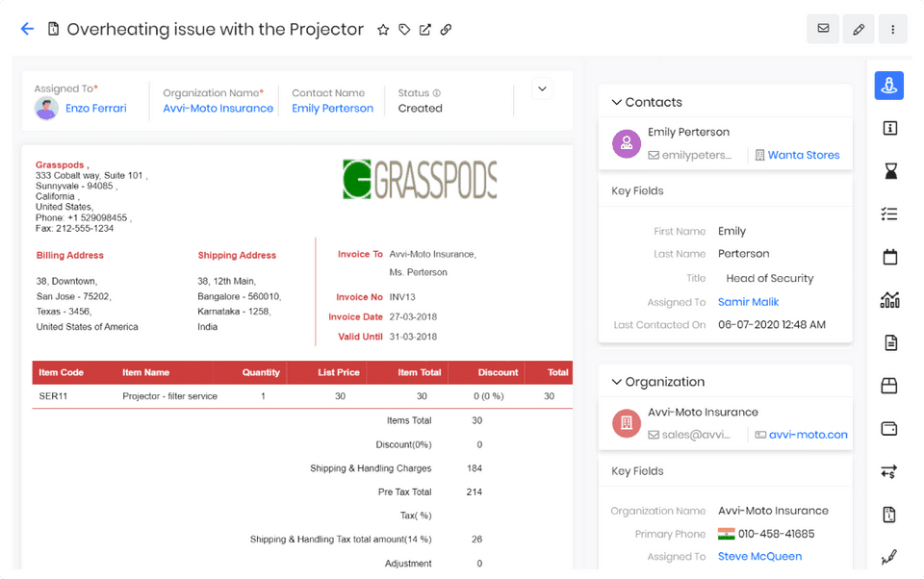This screenshot has height=579, width=924.
Task: Copy link using the chain icon
Action: tap(446, 30)
